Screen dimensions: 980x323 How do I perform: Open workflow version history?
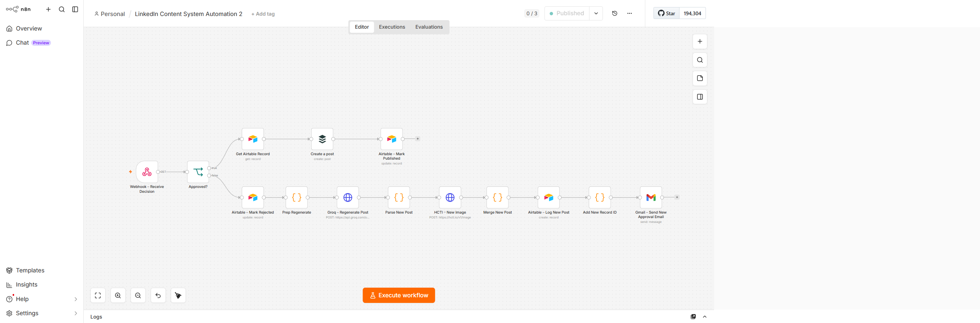tap(614, 13)
